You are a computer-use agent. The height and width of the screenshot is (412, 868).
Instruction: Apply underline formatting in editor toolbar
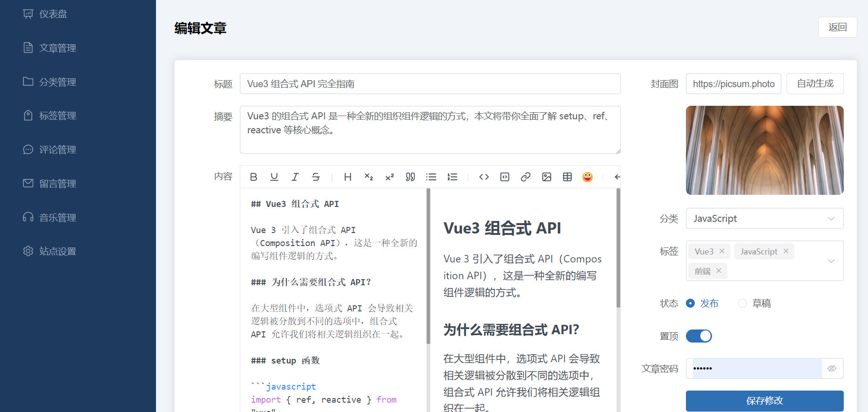(x=274, y=177)
